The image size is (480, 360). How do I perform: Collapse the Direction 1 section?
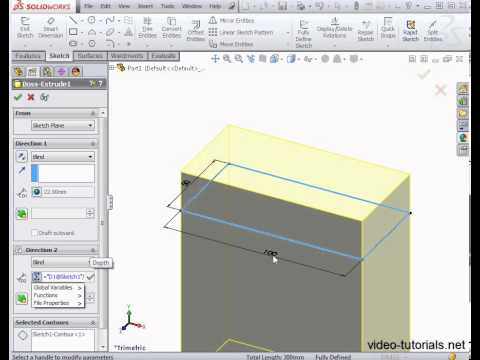[93, 144]
